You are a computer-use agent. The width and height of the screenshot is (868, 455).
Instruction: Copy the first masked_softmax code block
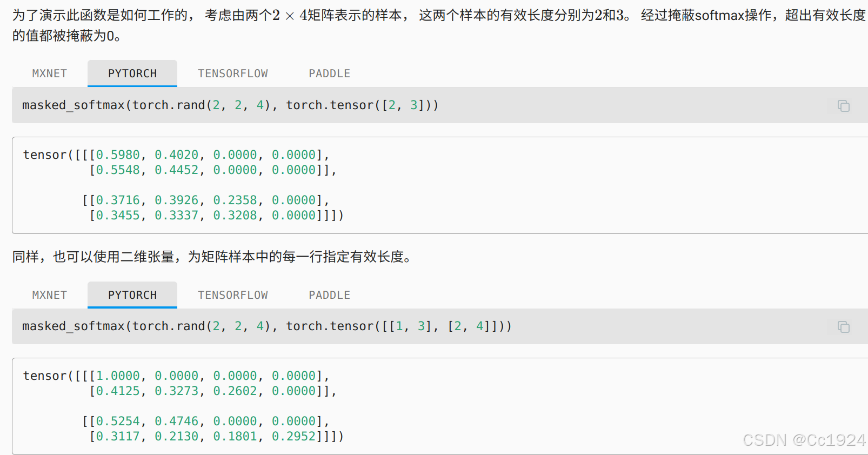pos(843,105)
